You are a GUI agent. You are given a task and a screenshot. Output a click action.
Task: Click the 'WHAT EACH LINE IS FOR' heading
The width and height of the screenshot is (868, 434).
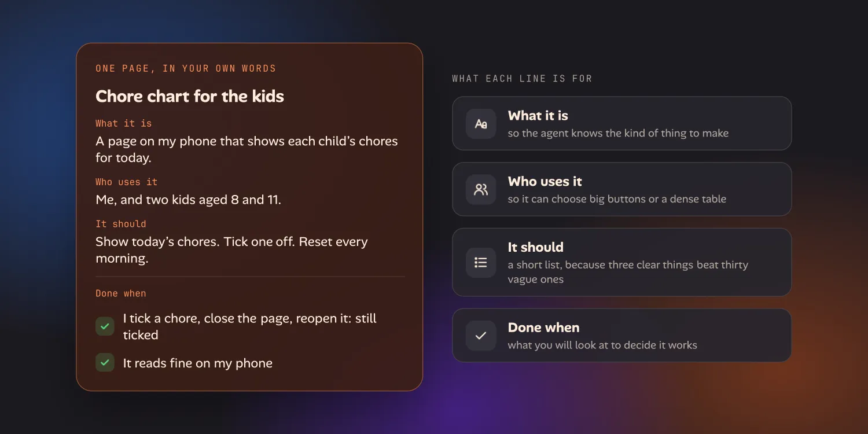click(522, 78)
